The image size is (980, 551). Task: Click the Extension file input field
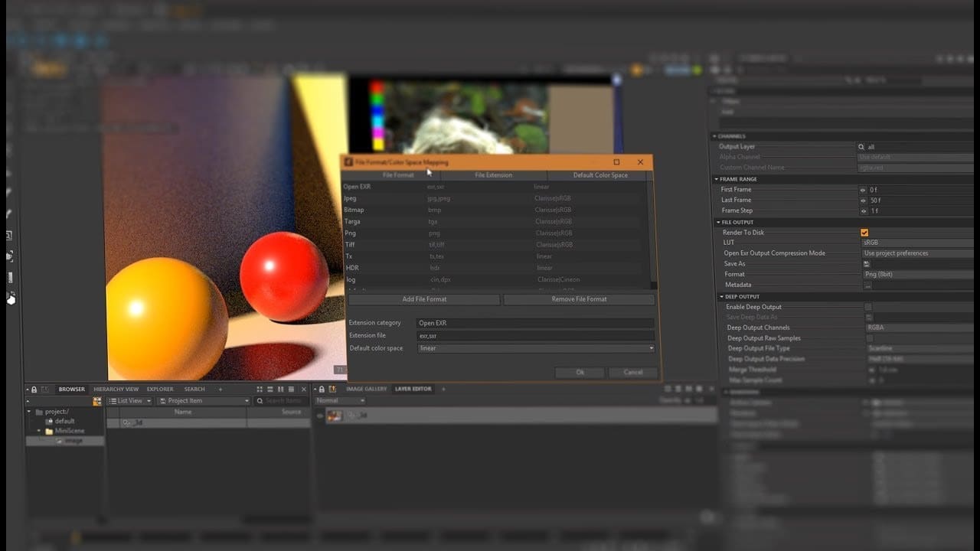(535, 336)
